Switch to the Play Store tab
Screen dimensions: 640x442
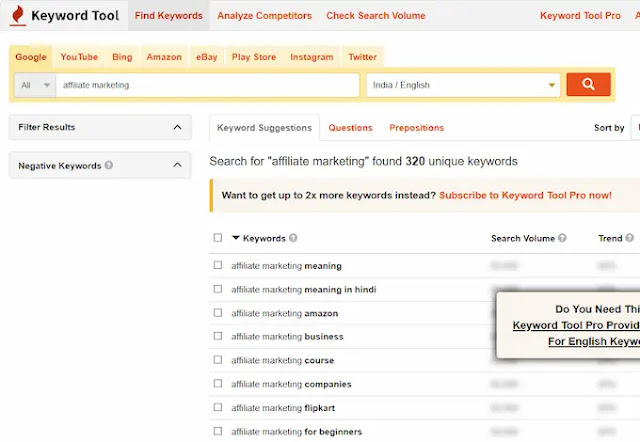pyautogui.click(x=254, y=57)
